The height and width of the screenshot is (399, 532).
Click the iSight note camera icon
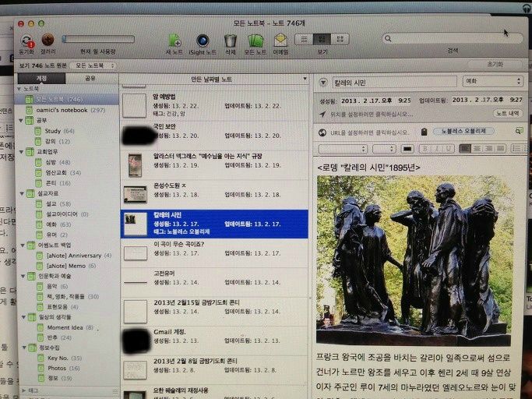203,41
